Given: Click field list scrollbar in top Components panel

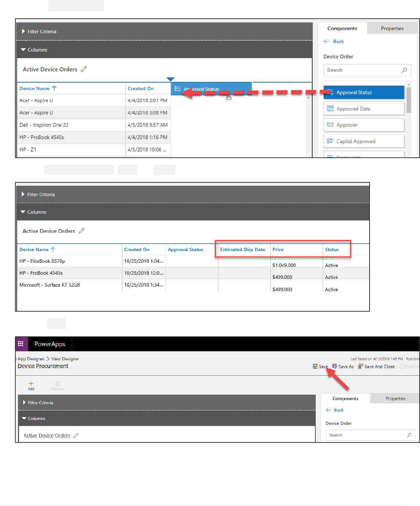Looking at the screenshot, I should tap(409, 100).
